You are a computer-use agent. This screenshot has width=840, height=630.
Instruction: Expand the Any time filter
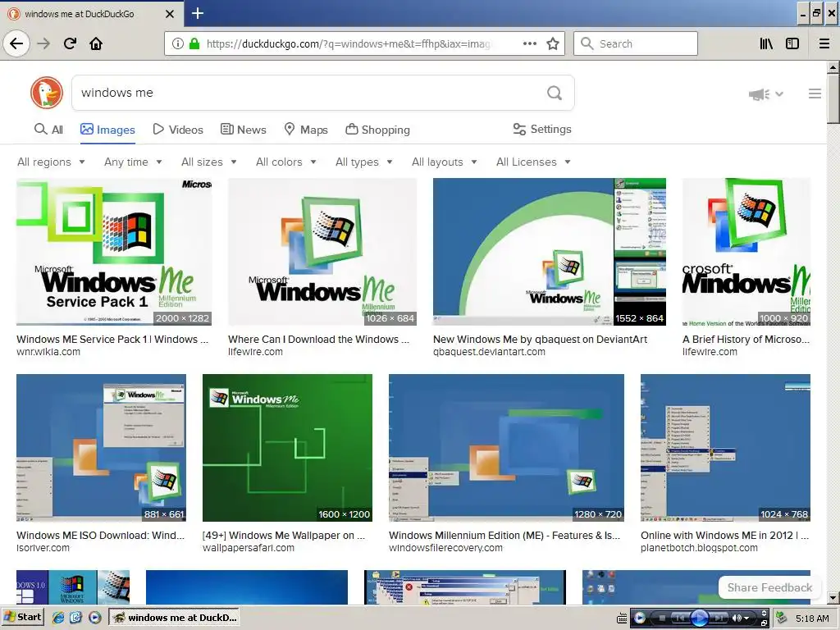point(133,162)
